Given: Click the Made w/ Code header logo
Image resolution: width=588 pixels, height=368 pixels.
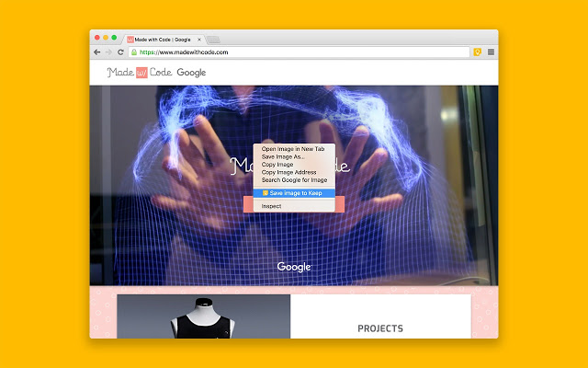Looking at the screenshot, I should tap(140, 72).
